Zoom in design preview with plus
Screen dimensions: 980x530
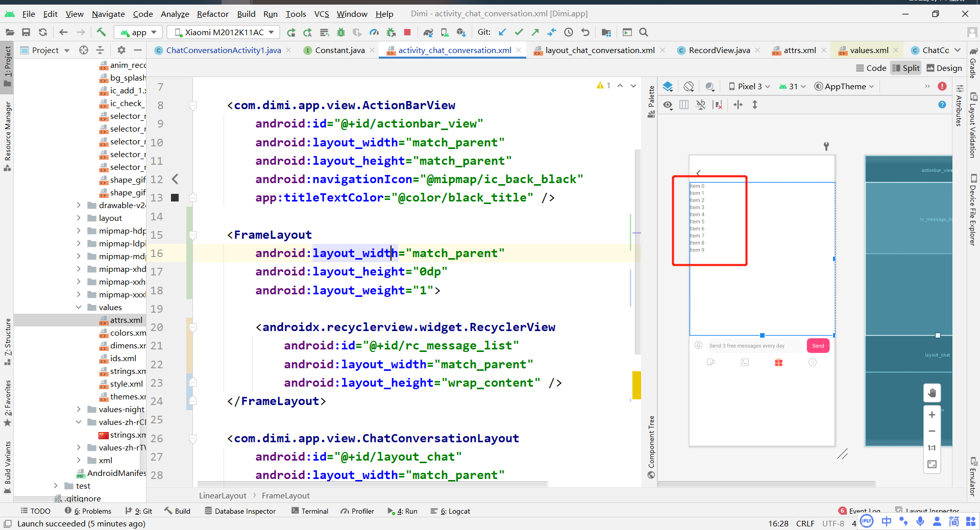[x=932, y=415]
